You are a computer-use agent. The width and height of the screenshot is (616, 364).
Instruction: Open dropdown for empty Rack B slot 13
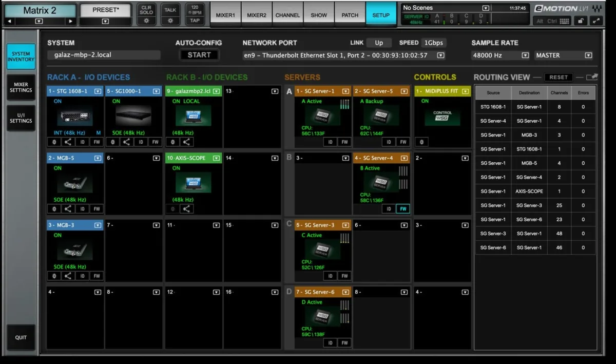click(275, 91)
